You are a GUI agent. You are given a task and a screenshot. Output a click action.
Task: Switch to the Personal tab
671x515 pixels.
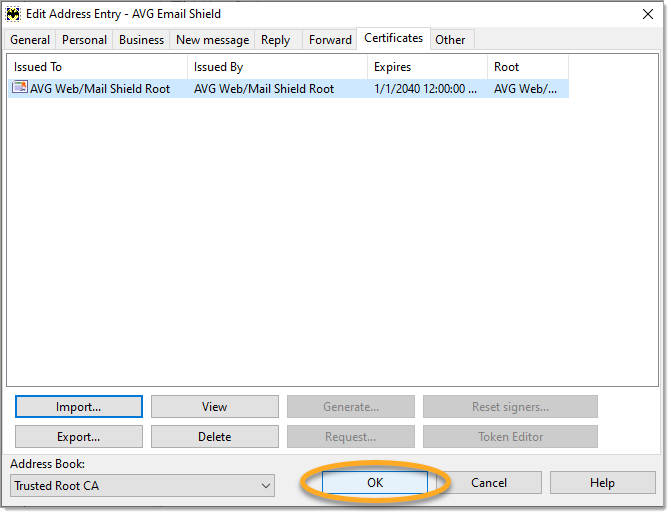(84, 40)
